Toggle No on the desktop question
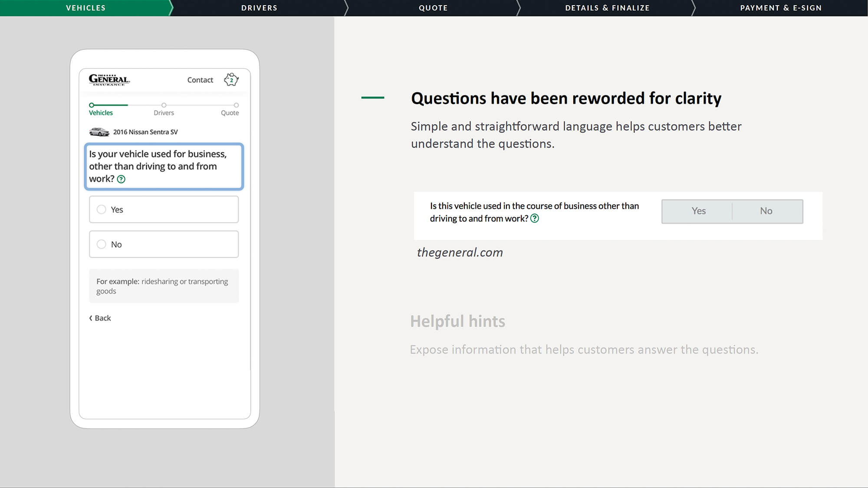868x488 pixels. [766, 211]
